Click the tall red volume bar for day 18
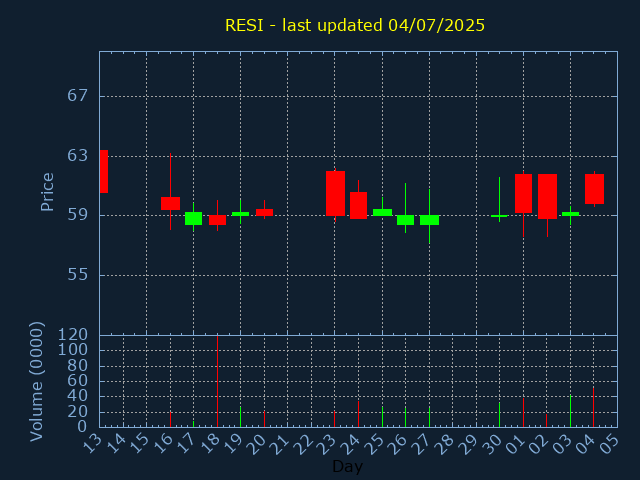The width and height of the screenshot is (640, 480). tap(218, 381)
